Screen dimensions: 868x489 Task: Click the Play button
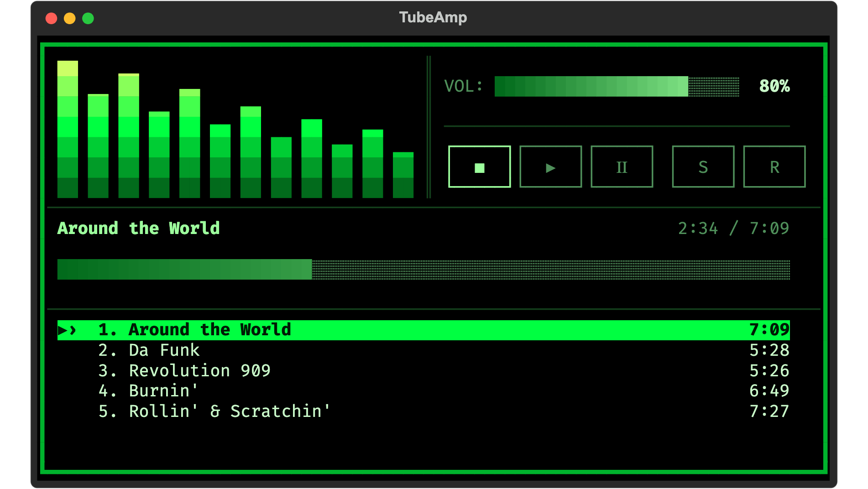(x=550, y=167)
